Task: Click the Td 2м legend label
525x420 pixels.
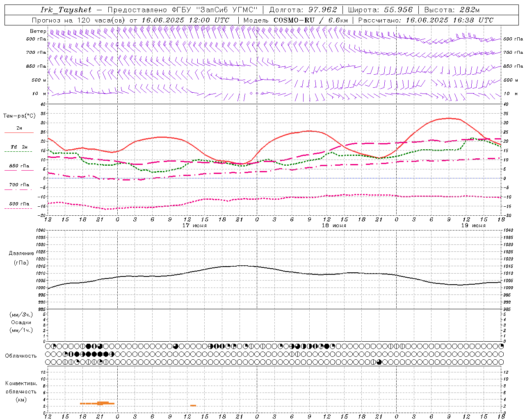Action: [19, 147]
